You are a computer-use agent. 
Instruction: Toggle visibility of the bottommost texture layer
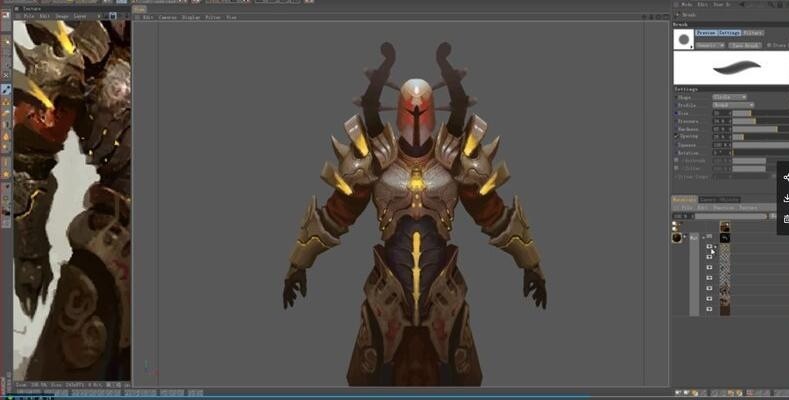coord(709,309)
